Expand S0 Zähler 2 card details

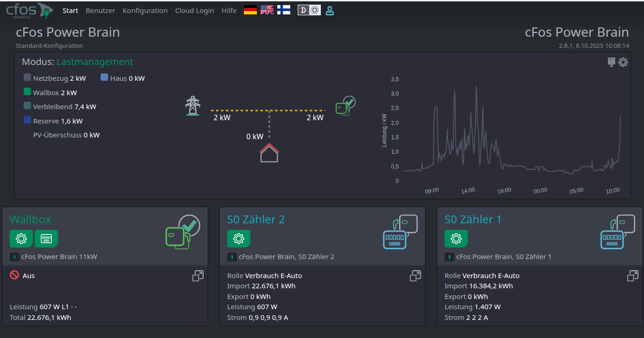pos(415,276)
